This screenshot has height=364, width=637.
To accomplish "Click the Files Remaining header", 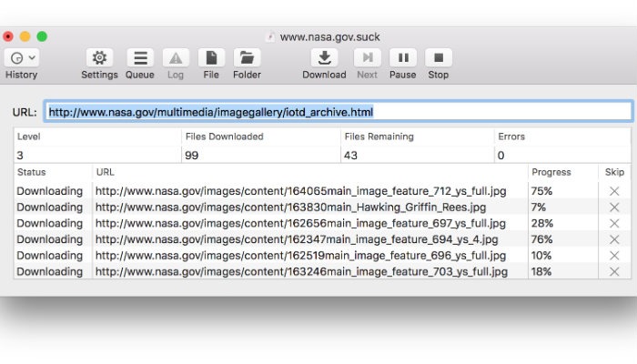I will pyautogui.click(x=379, y=136).
